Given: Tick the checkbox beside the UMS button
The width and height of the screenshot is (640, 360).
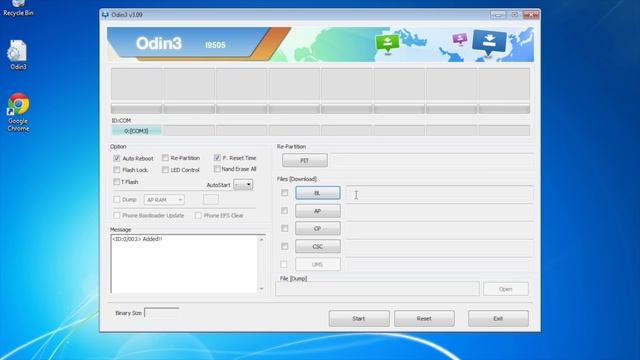Looking at the screenshot, I should [x=284, y=264].
